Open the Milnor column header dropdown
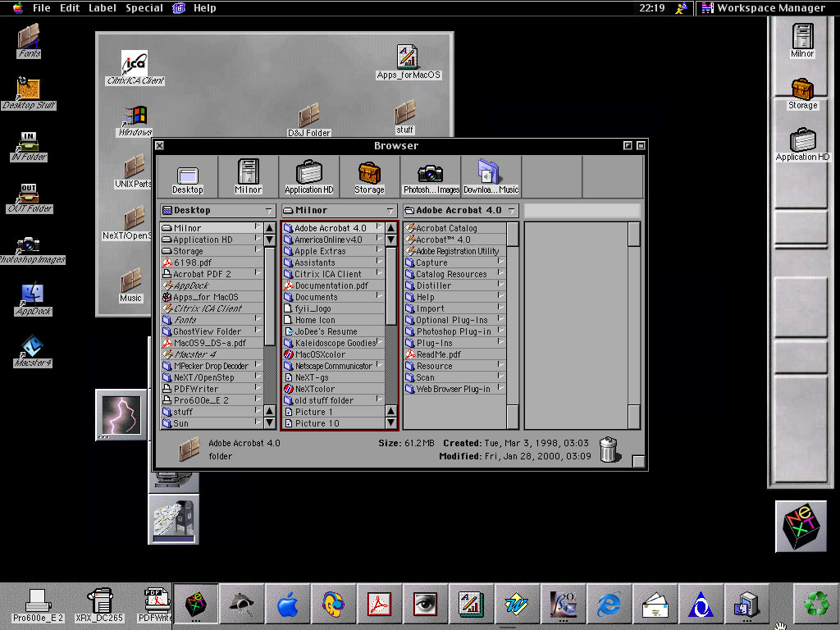 pos(339,211)
